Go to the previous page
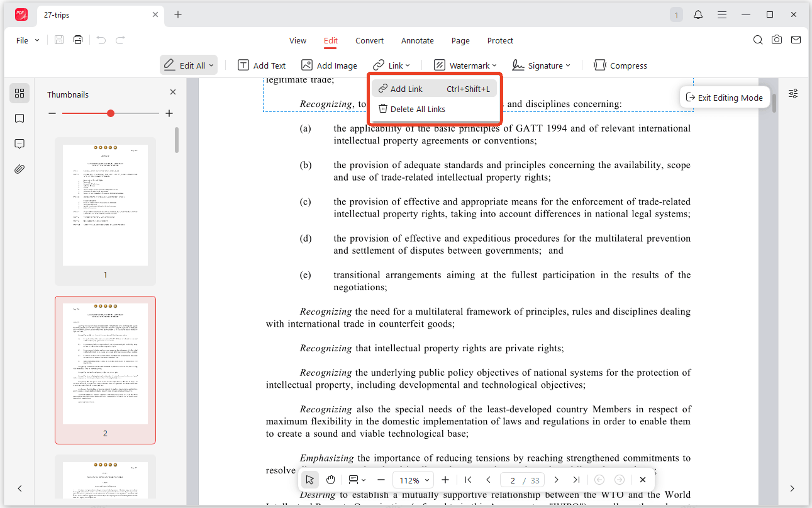 pyautogui.click(x=489, y=480)
